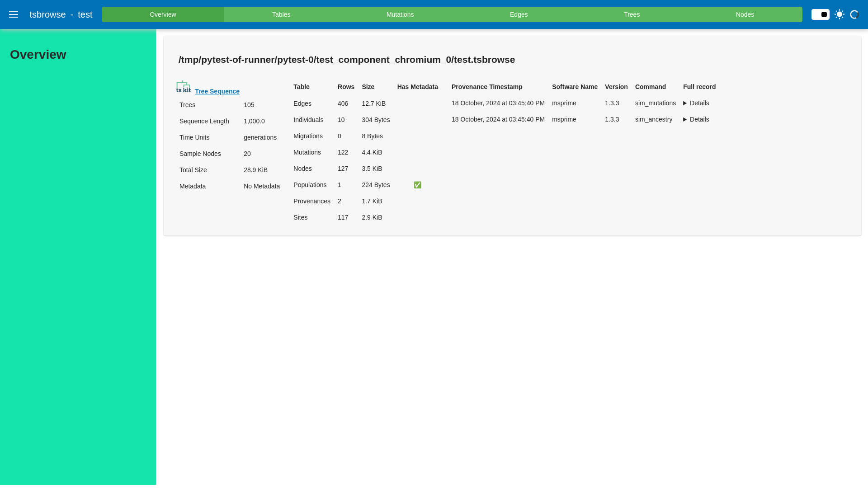This screenshot has height=488, width=868.
Task: Click the Populations metadata green checkmark
Action: (x=417, y=185)
